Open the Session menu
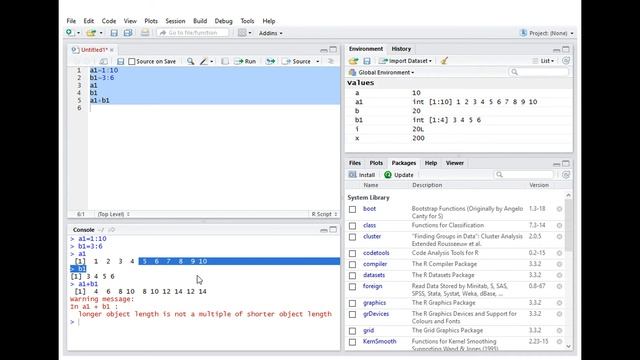The height and width of the screenshot is (360, 640). pos(175,21)
